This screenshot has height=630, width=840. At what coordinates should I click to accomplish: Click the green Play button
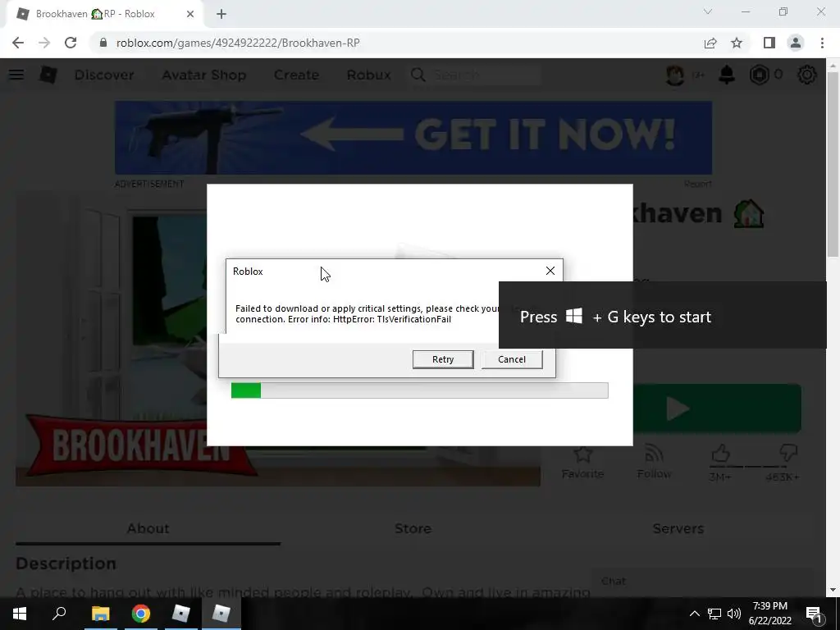[717, 409]
